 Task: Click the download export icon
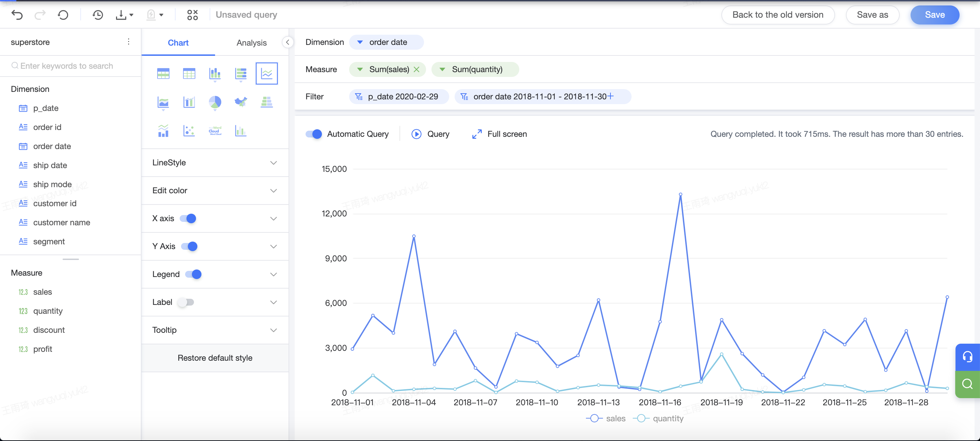[121, 15]
